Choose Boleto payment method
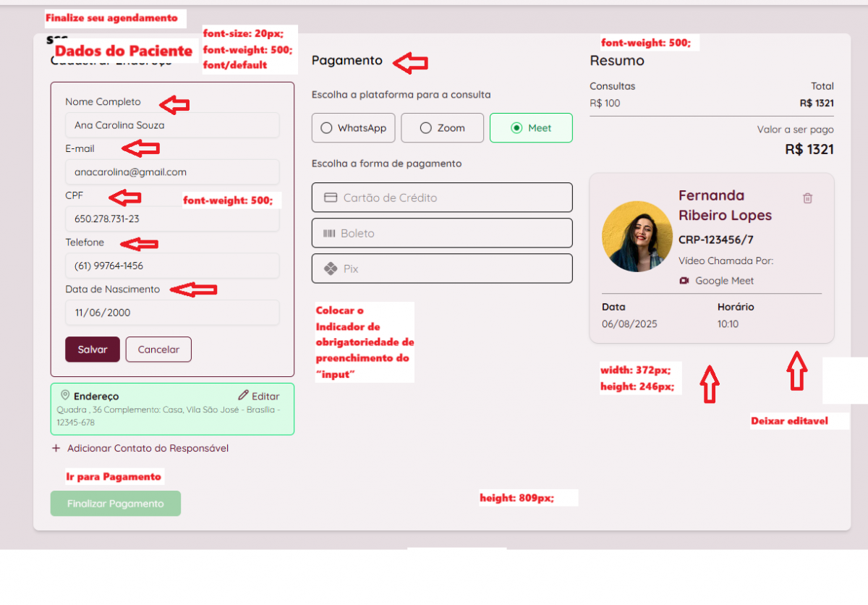The width and height of the screenshot is (868, 605). [442, 233]
